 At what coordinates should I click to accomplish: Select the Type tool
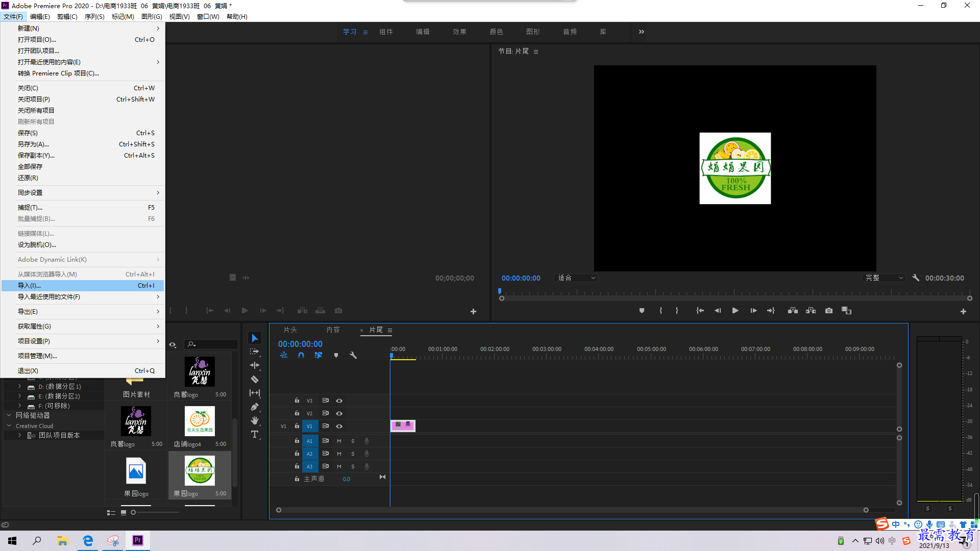pyautogui.click(x=255, y=434)
